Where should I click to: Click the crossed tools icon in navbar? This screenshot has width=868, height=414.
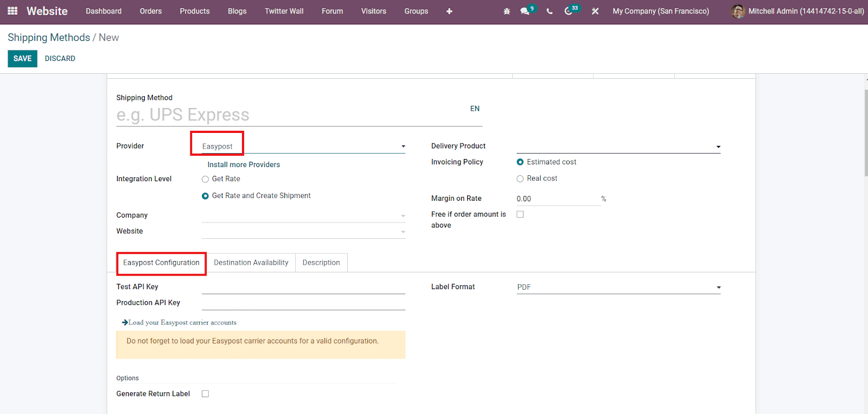(x=595, y=11)
